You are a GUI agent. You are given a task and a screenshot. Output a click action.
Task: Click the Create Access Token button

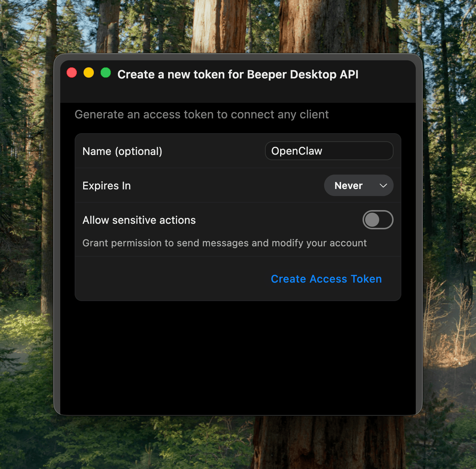click(x=326, y=279)
